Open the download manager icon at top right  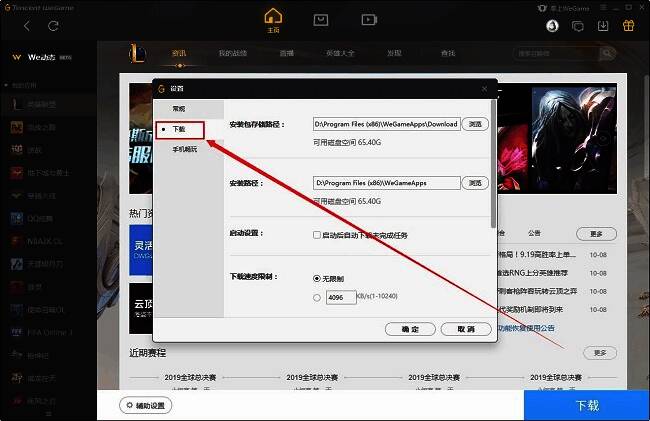tap(603, 25)
